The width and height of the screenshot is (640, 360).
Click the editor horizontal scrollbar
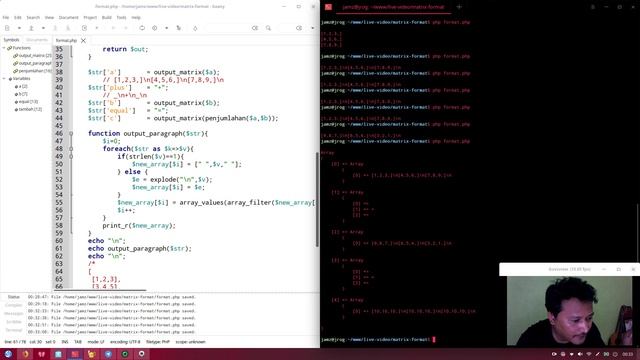[x=100, y=290]
